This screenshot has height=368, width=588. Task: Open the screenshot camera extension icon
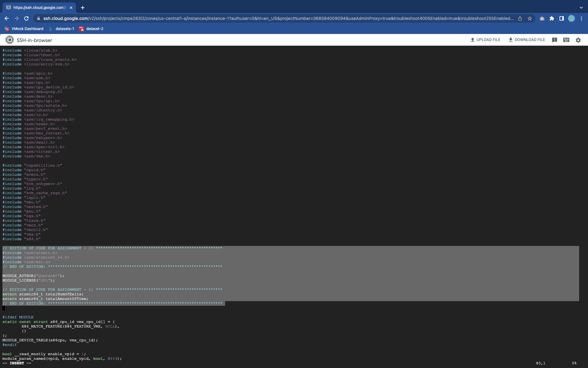pyautogui.click(x=542, y=18)
